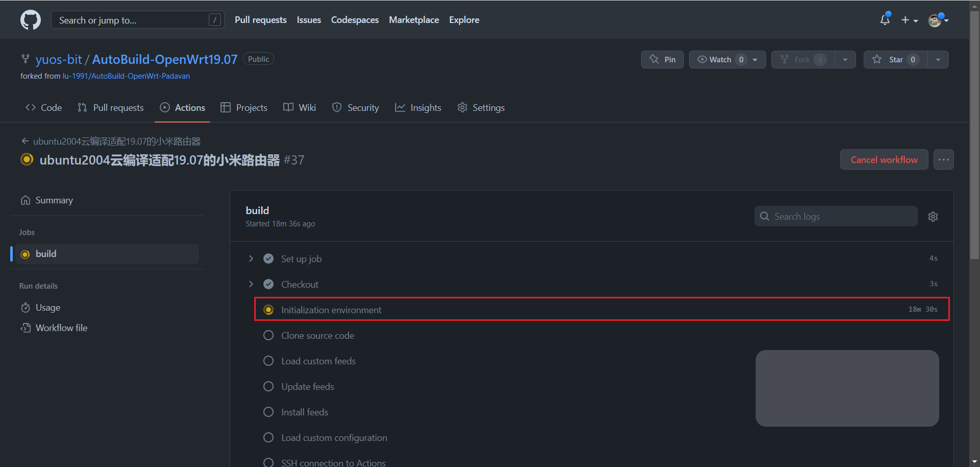Image resolution: width=980 pixels, height=467 pixels.
Task: Click the Set up job success checkmark
Action: tap(268, 259)
